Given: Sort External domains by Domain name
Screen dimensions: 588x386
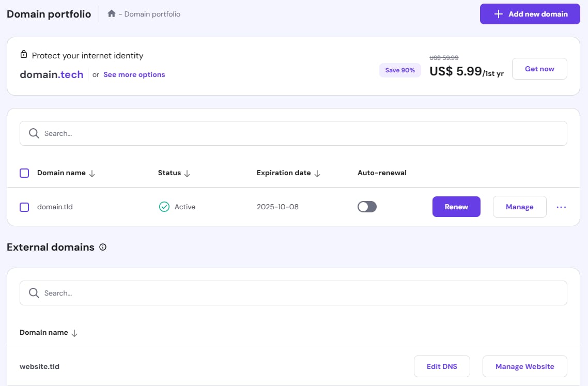Looking at the screenshot, I should click(x=74, y=333).
